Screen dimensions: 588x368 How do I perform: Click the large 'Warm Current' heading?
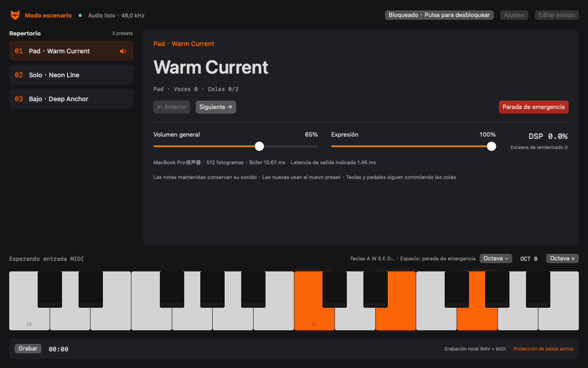coord(211,67)
